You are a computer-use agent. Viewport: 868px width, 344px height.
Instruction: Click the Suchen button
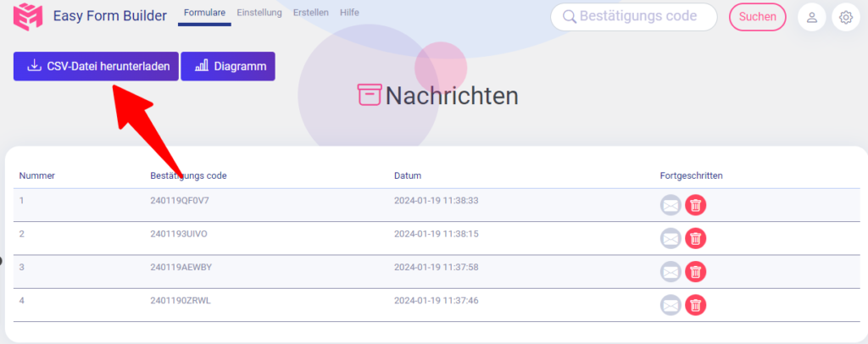pos(757,17)
